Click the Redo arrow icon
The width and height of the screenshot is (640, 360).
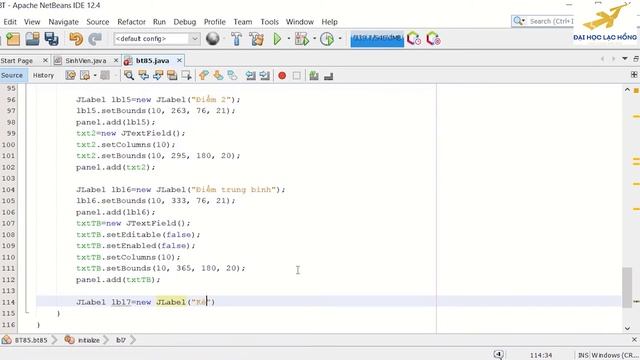tap(95, 39)
